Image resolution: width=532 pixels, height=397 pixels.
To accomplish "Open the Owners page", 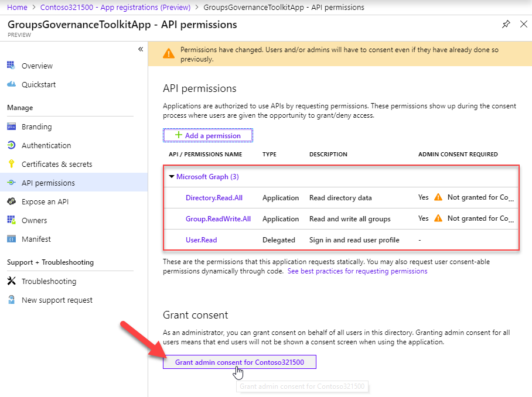I will pyautogui.click(x=34, y=220).
